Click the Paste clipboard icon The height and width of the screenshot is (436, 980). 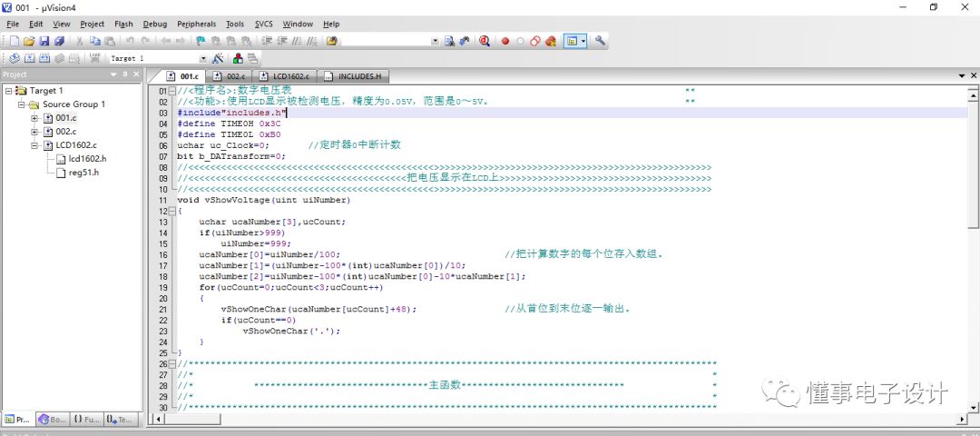pyautogui.click(x=110, y=41)
